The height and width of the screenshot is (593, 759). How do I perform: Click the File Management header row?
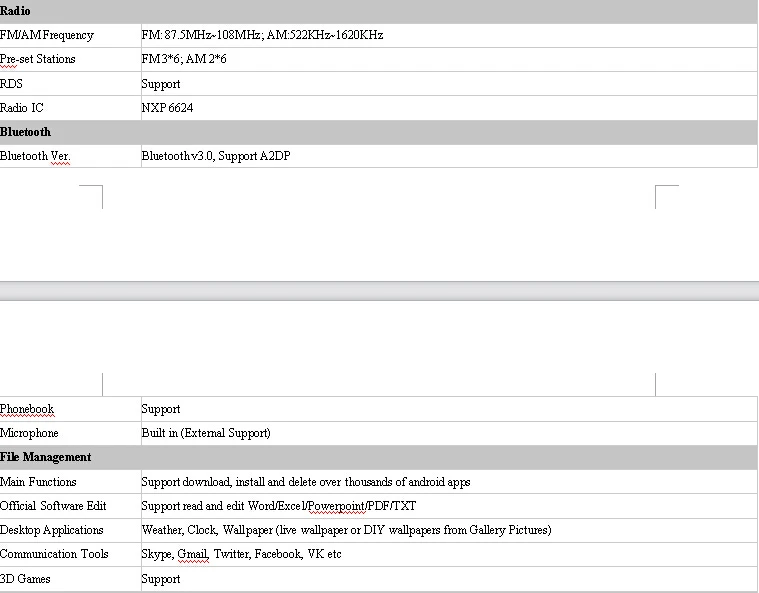click(x=379, y=457)
